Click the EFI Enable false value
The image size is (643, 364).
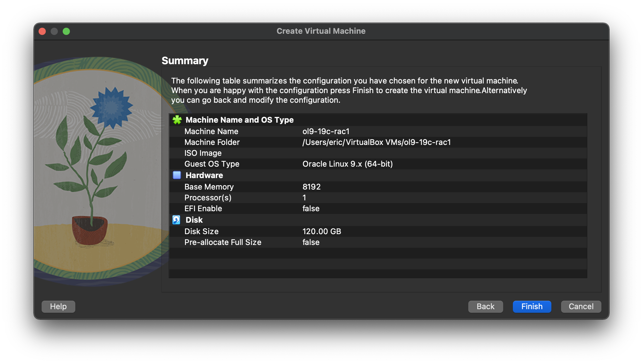[311, 209]
